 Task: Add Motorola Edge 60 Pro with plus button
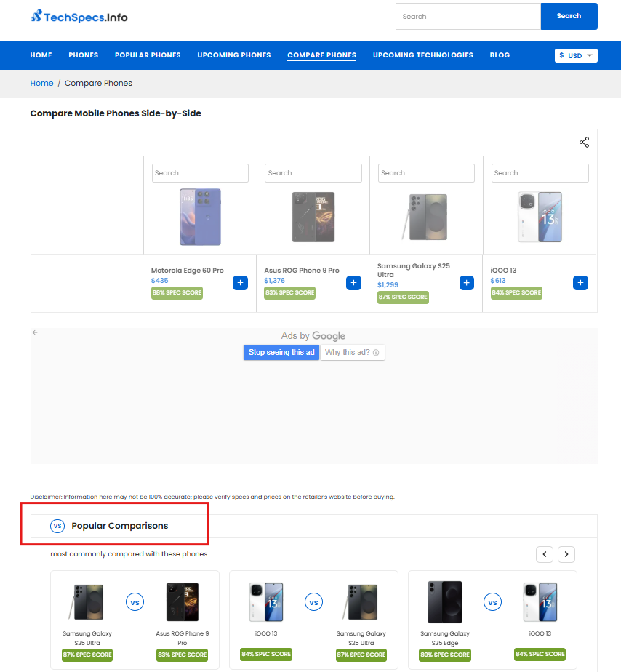click(x=240, y=283)
